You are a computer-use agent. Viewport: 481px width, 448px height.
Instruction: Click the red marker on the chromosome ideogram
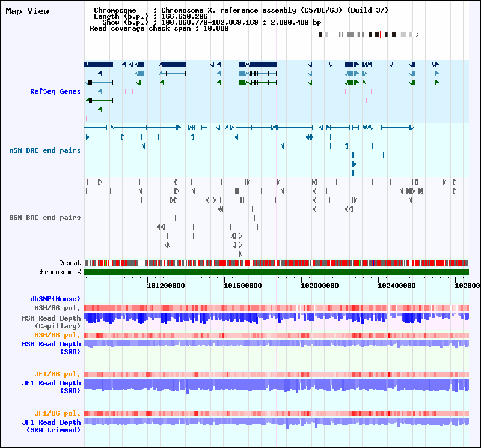379,34
